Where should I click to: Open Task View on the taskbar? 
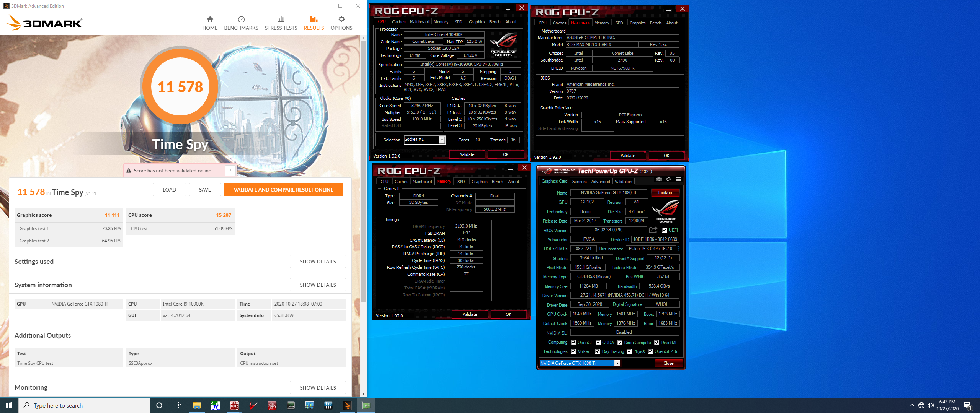tap(178, 405)
